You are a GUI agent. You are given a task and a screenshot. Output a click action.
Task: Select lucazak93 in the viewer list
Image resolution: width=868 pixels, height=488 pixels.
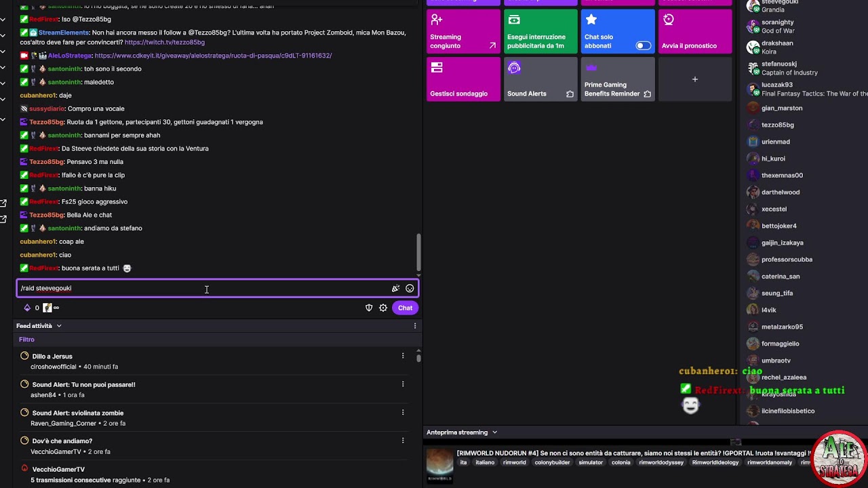click(x=777, y=85)
